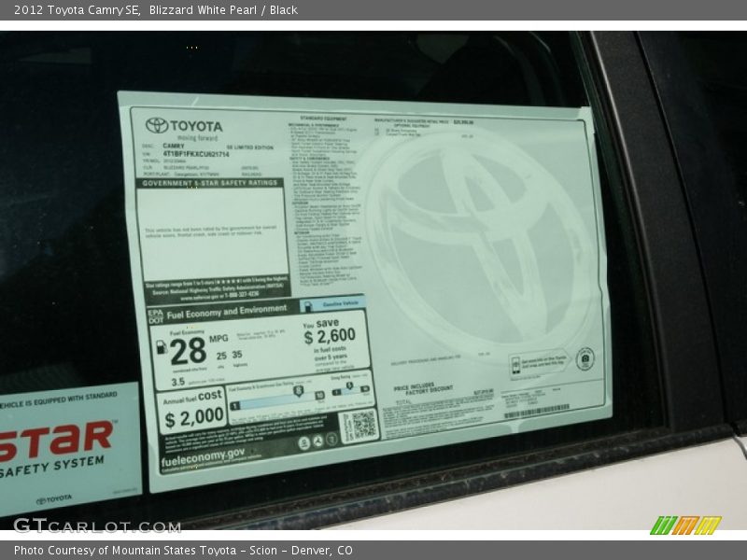Click the '3.5' gallons per 100 miles value
This screenshot has width=747, height=560.
click(x=177, y=382)
